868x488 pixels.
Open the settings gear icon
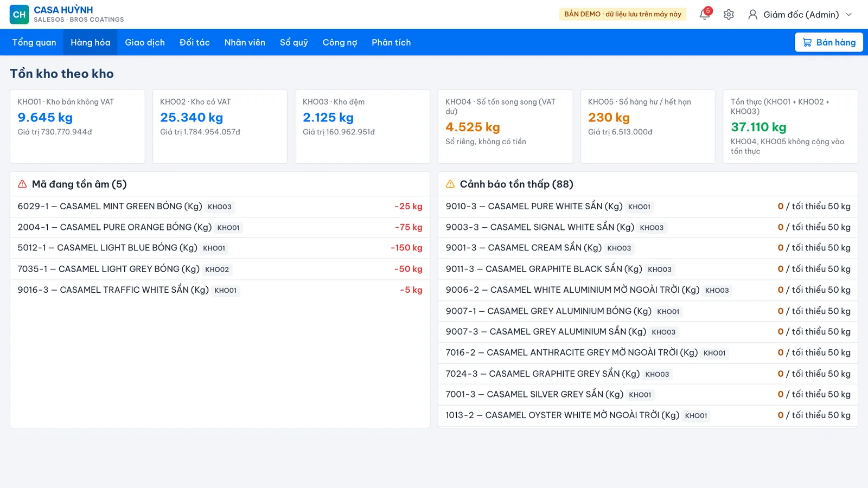tap(729, 15)
